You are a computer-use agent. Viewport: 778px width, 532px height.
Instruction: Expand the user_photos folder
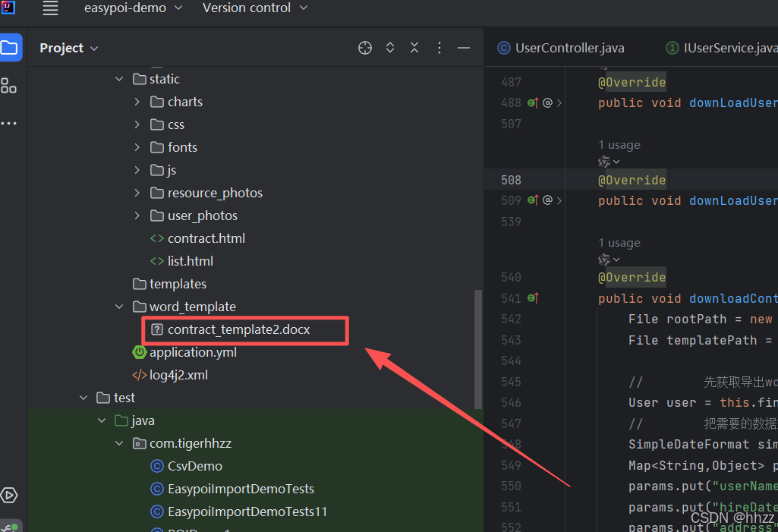(137, 216)
